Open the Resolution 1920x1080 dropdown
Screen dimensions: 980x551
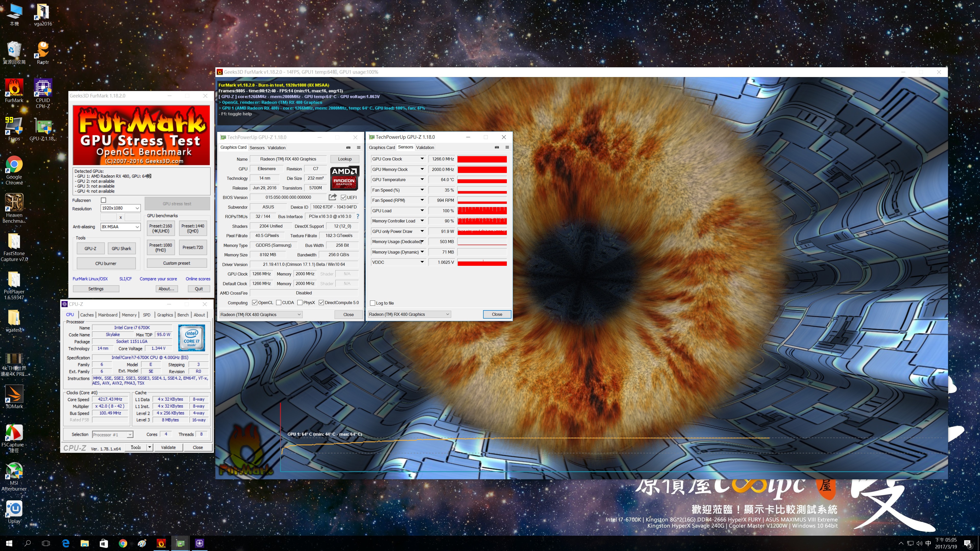pyautogui.click(x=121, y=208)
